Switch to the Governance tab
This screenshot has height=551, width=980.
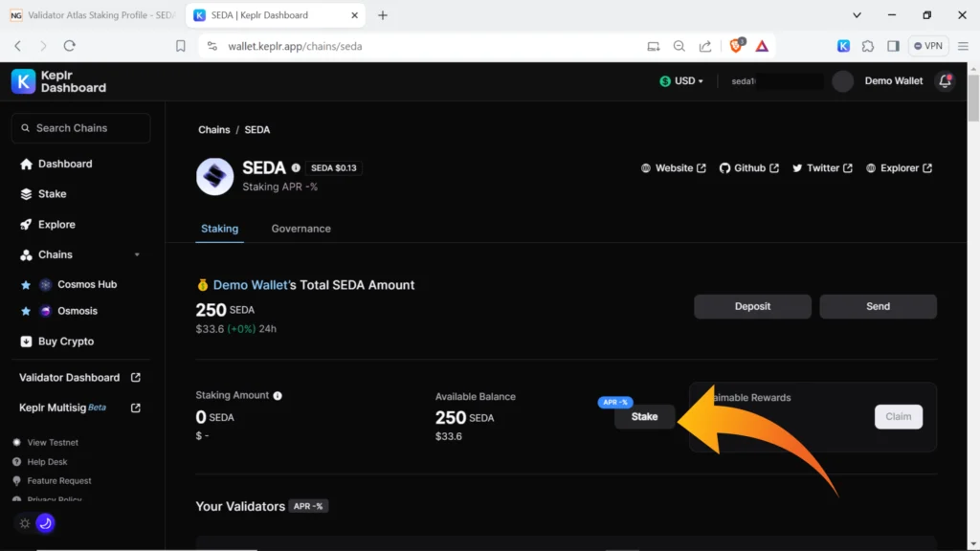pyautogui.click(x=301, y=229)
